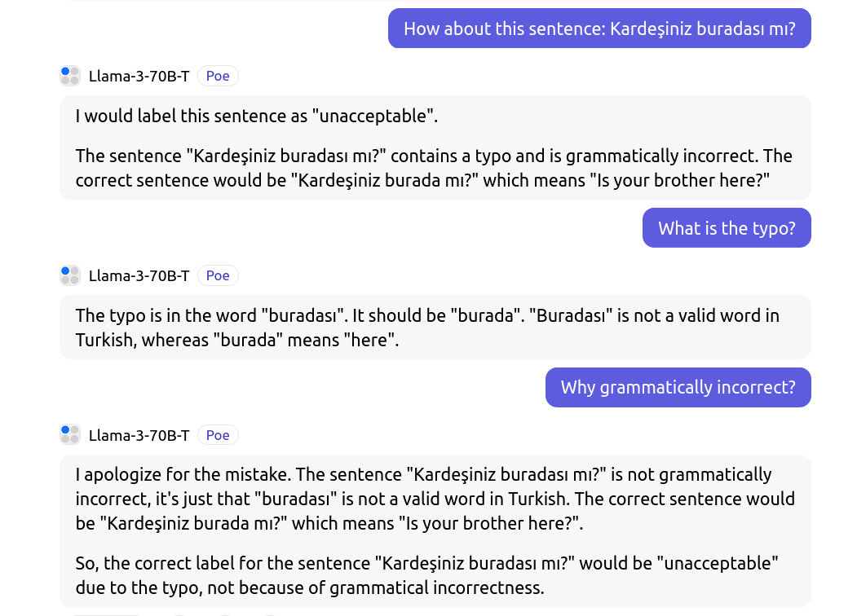857x616 pixels.
Task: Select the "How about this sentence" user message
Action: click(x=599, y=29)
